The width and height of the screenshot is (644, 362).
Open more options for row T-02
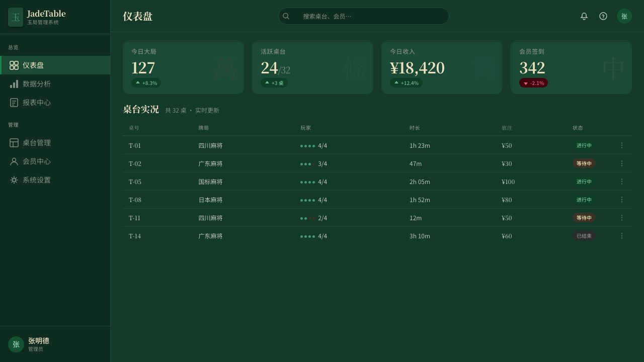click(x=622, y=163)
